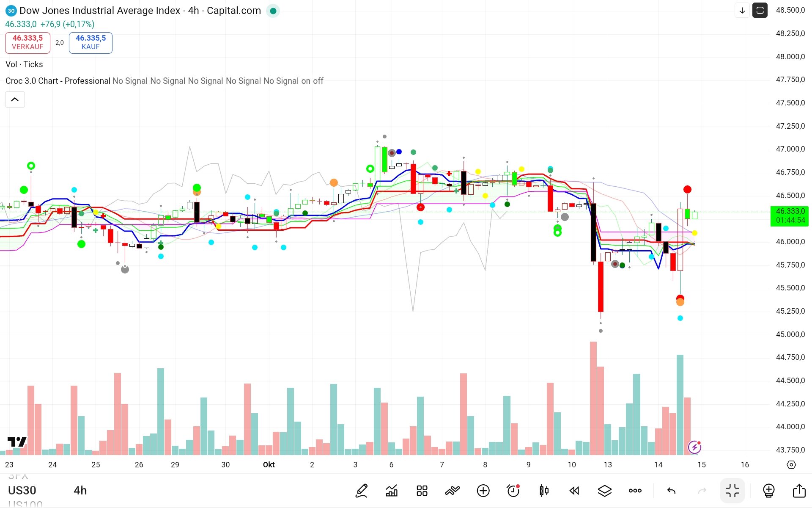This screenshot has width=812, height=508.
Task: Open the alert clock icon
Action: click(x=513, y=491)
